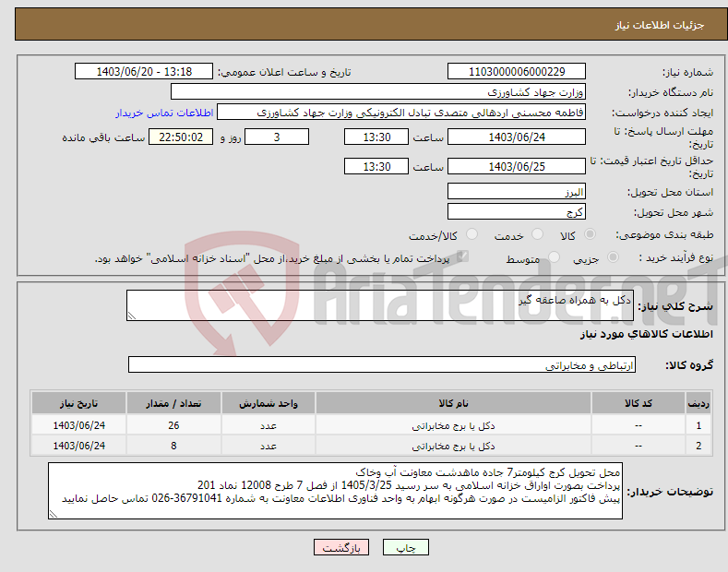728x572 pixels.
Task: Open the اطلاعات تماس خریدار link
Action: 164,113
